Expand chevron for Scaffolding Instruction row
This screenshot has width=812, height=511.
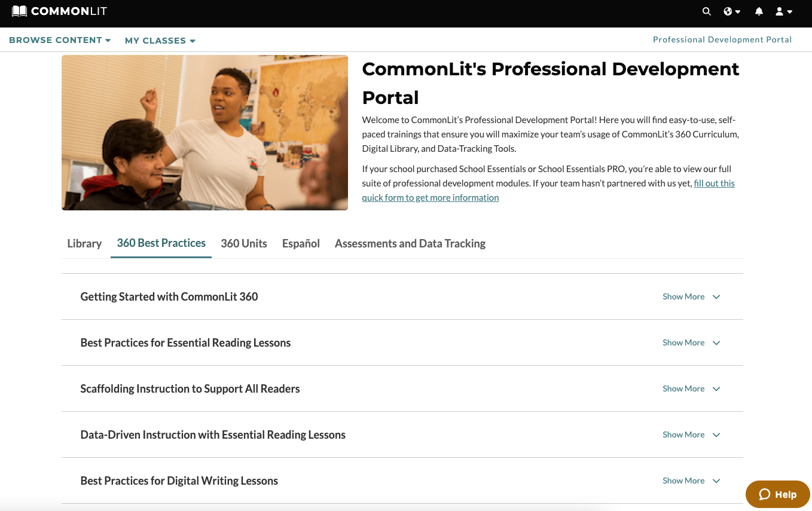tap(716, 389)
